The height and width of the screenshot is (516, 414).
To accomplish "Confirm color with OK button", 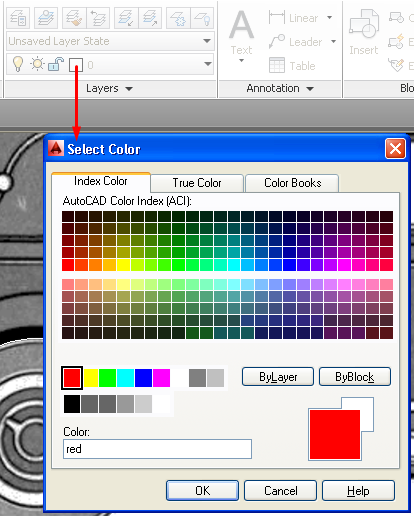I will pos(202,491).
